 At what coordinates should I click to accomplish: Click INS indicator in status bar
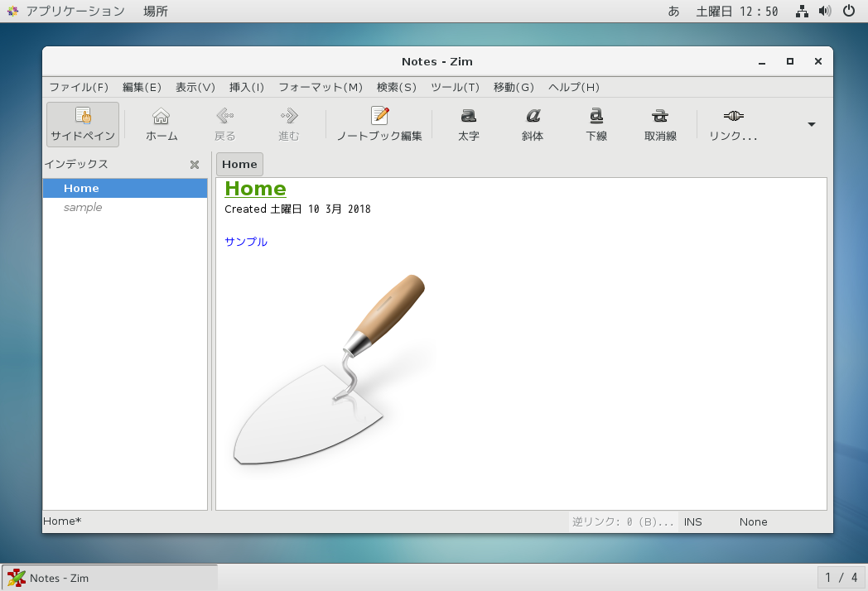(x=692, y=521)
